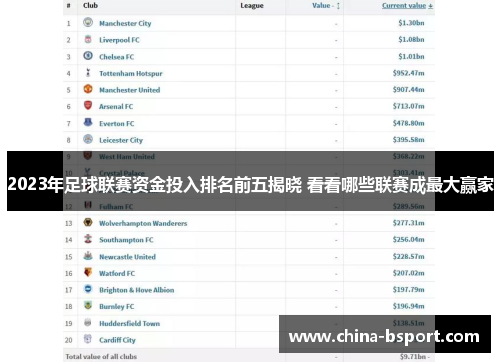
Task: Open the Newcastle United link
Action: click(x=128, y=257)
